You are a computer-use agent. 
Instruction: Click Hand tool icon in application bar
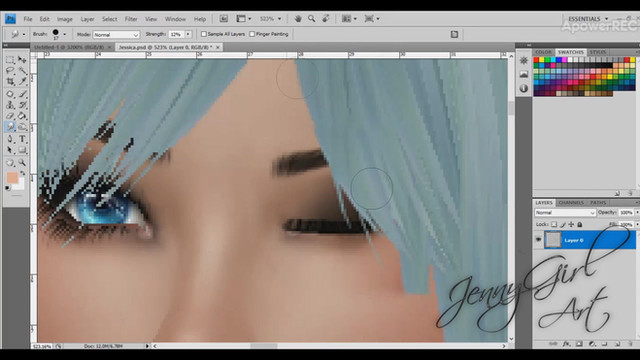click(298, 19)
